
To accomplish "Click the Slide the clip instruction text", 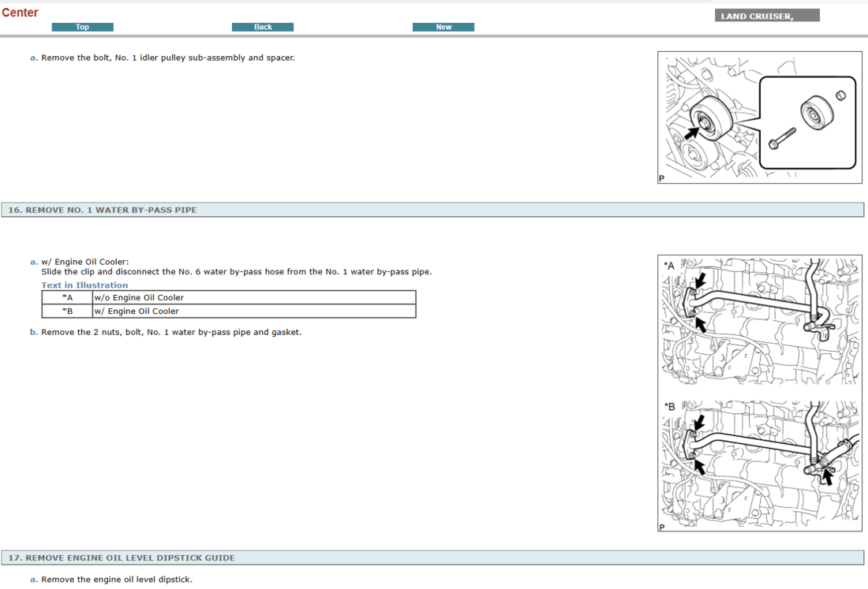I will [236, 272].
